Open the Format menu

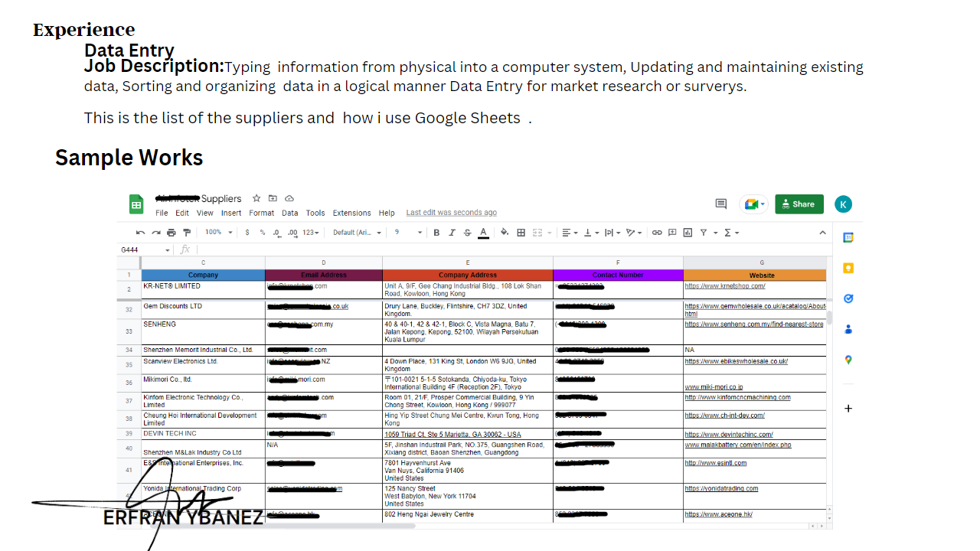(261, 213)
